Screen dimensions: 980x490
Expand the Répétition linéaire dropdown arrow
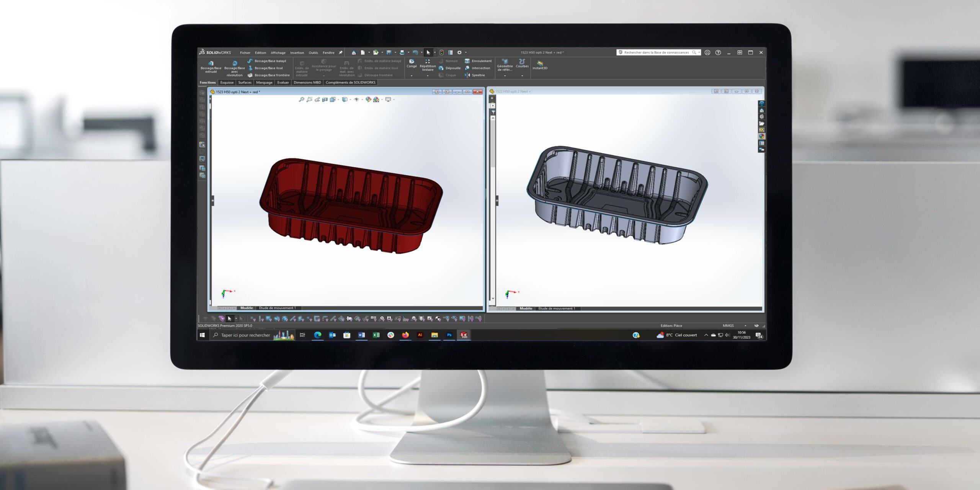pos(428,76)
